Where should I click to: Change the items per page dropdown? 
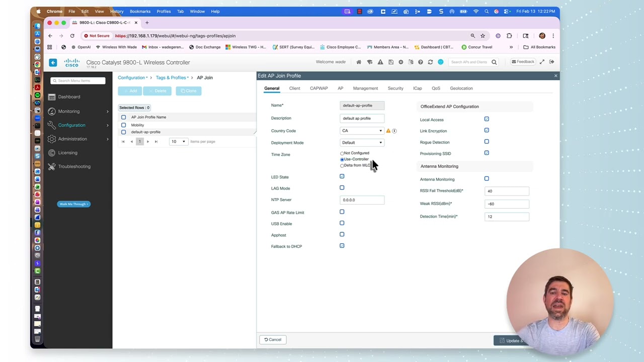coord(178,142)
